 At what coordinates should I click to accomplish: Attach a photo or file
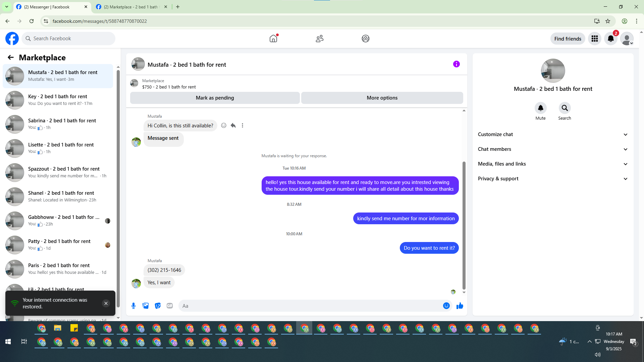(x=146, y=306)
